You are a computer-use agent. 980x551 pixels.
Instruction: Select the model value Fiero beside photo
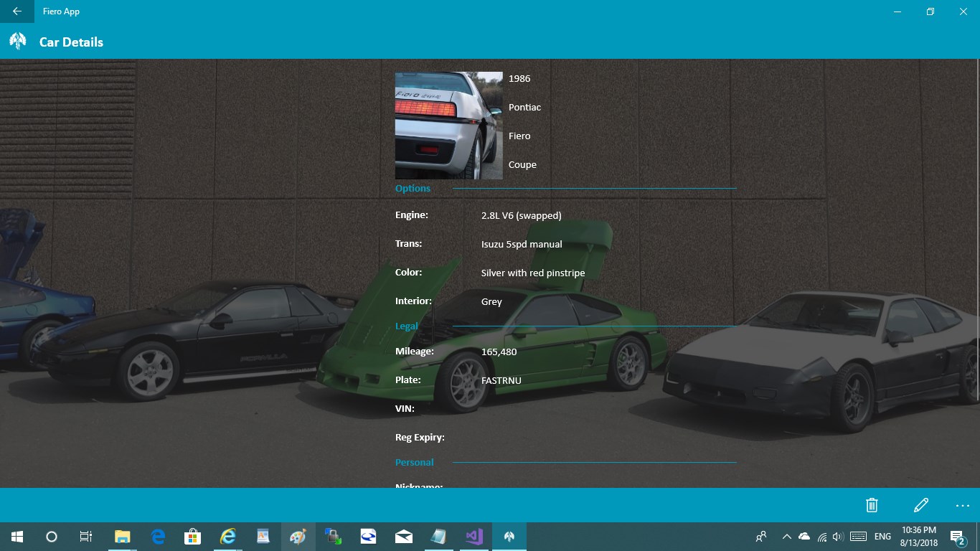click(x=519, y=136)
